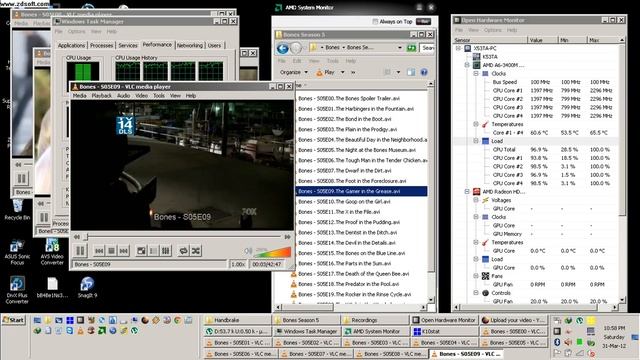Click Explorer file list vertical scrollbar
640x360 pixels.
tap(431, 192)
